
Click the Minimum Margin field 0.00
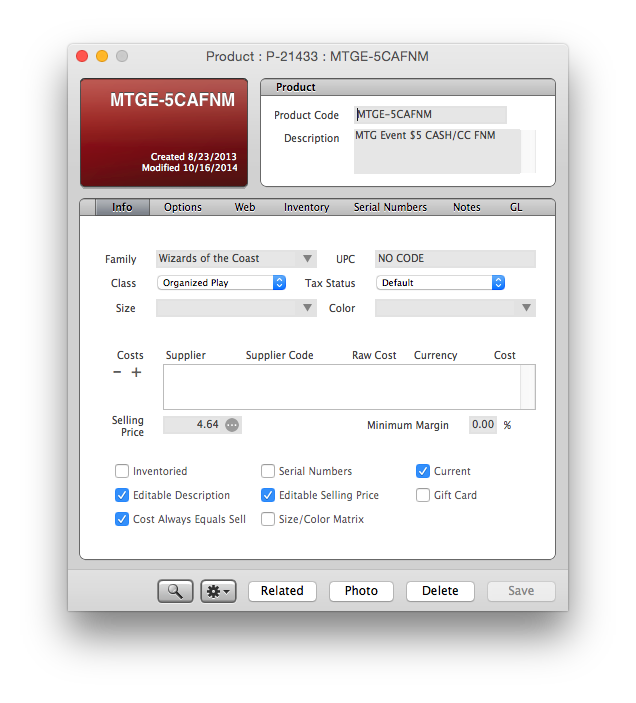[483, 425]
